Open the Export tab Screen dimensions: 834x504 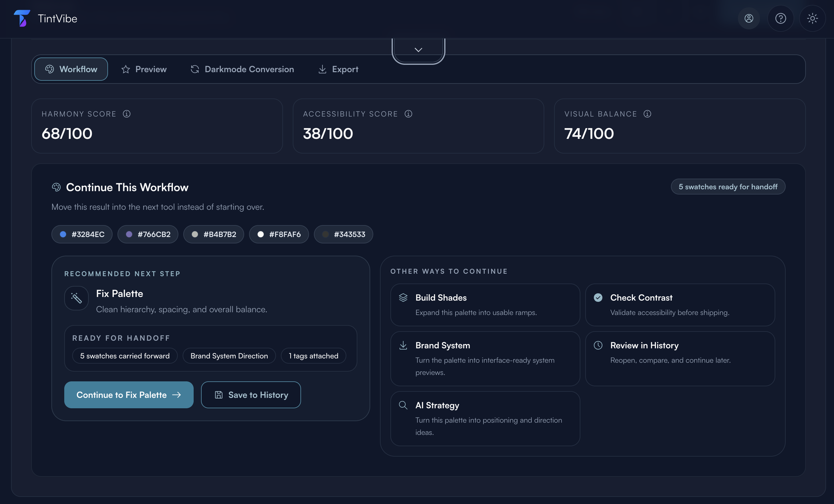click(338, 69)
